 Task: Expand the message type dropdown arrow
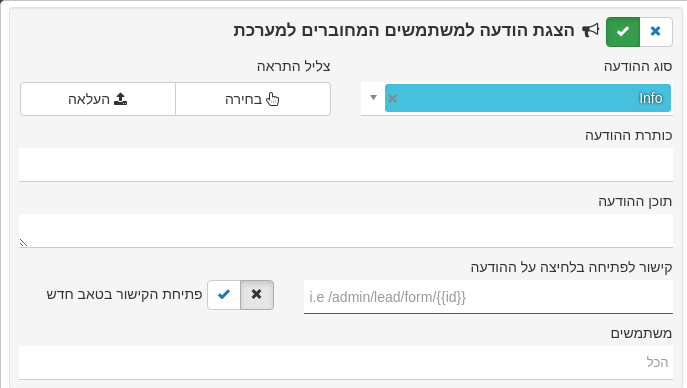pyautogui.click(x=373, y=97)
